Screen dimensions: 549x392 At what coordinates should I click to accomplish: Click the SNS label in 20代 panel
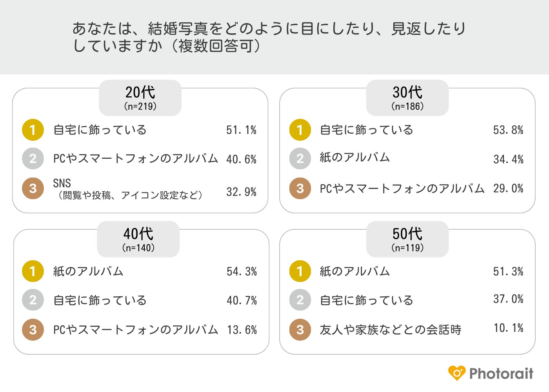62,183
